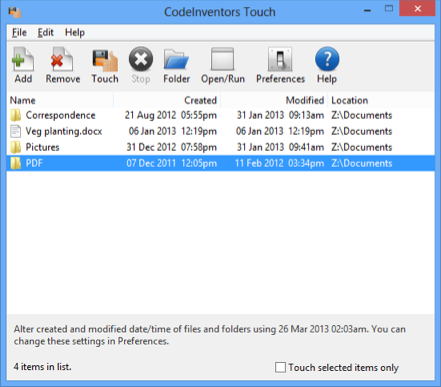
Task: Maximize the CodeInventors Touch window
Action: pos(389,9)
